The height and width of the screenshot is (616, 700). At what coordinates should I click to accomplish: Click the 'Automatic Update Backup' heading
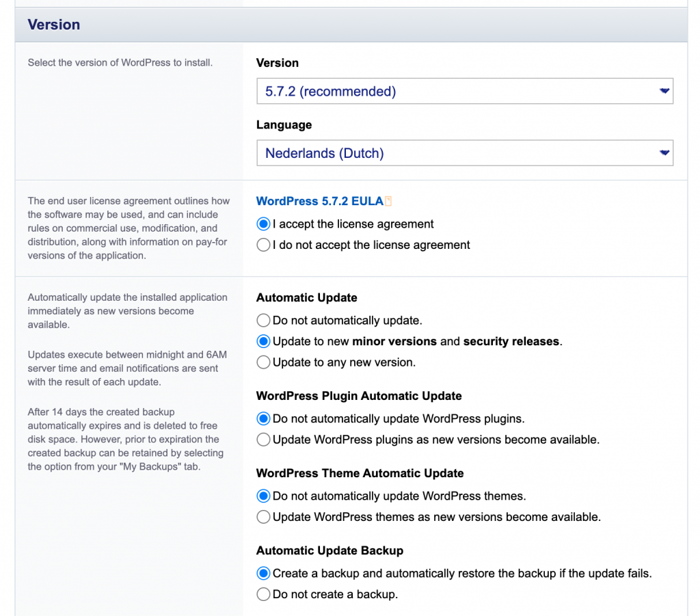[330, 550]
